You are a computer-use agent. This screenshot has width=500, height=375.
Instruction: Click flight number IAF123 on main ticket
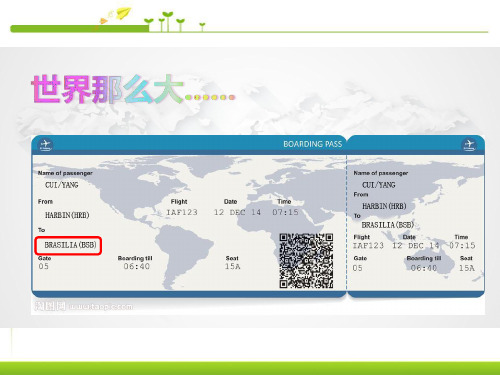pyautogui.click(x=182, y=212)
